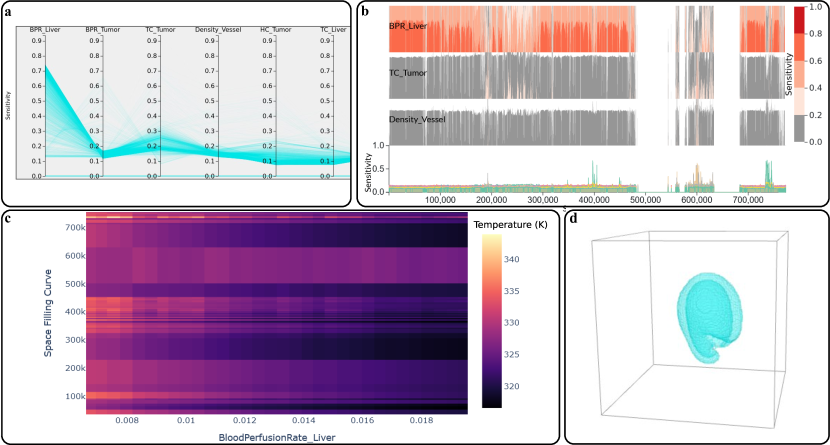Click the 340 tick on the temperature colorbar
This screenshot has width=830, height=445.
tap(512, 259)
